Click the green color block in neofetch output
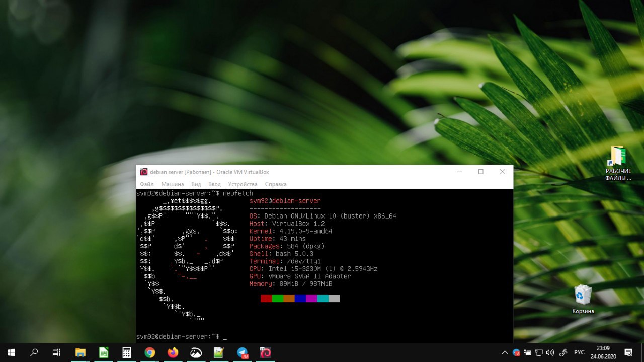Screen dimensions: 644x362 pyautogui.click(x=278, y=298)
